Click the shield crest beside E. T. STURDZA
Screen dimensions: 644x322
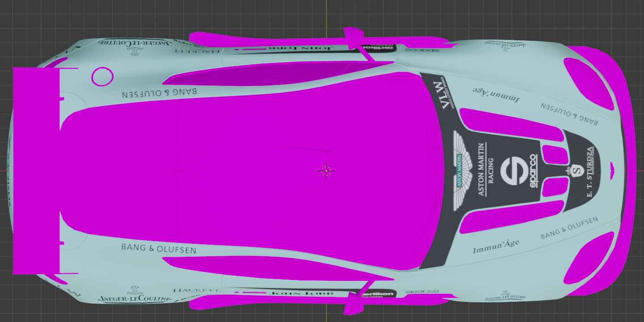576,170
